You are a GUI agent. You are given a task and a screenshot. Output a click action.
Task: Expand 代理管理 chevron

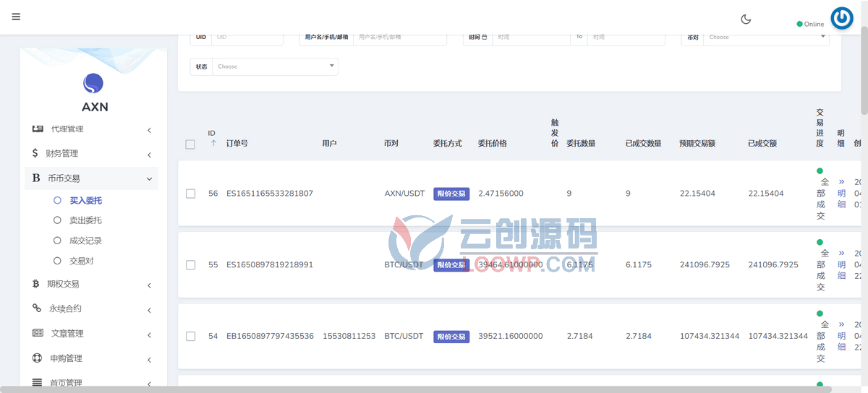[x=149, y=130]
